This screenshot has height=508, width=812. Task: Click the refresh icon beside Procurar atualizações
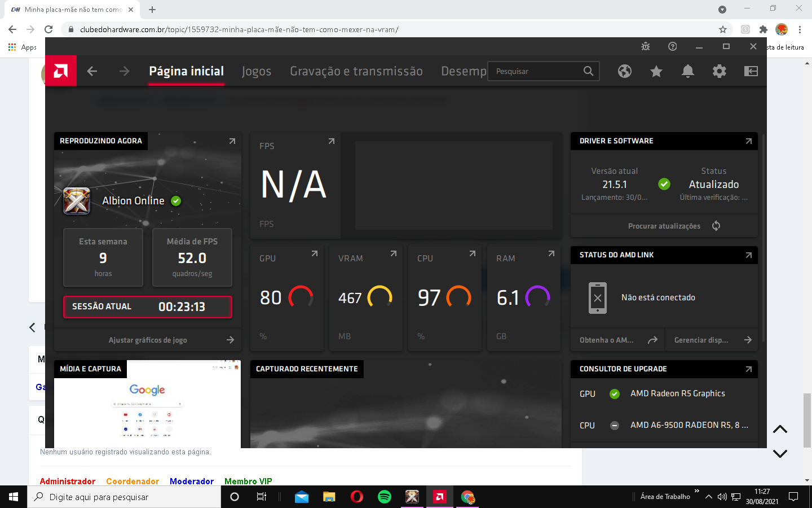(716, 226)
